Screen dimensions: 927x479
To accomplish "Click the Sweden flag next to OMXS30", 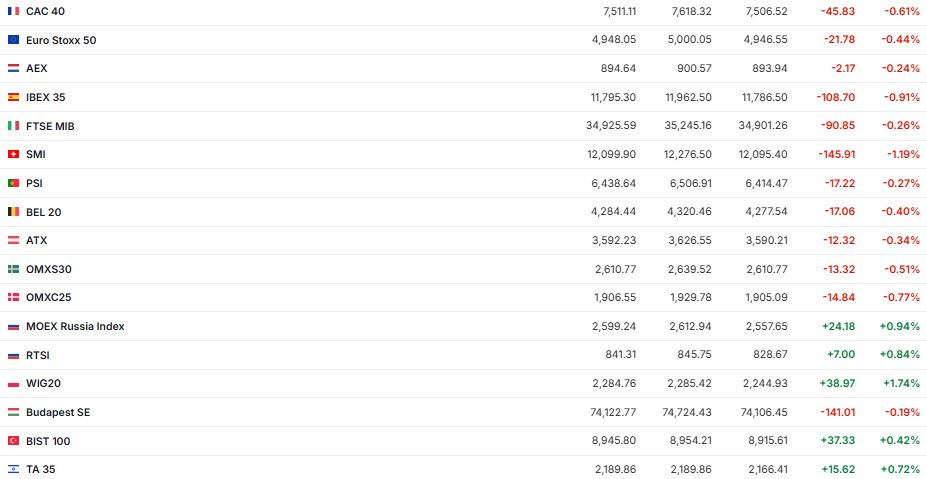I will 13,269.
